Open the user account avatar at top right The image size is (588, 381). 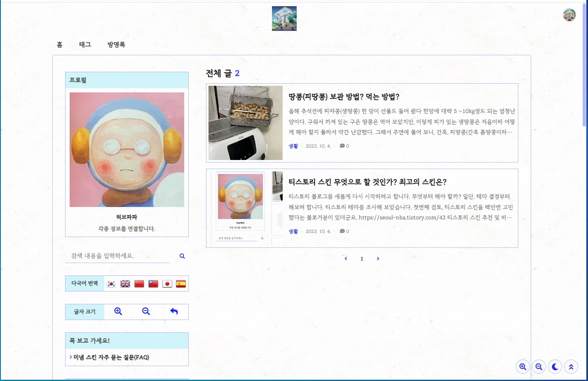point(569,14)
